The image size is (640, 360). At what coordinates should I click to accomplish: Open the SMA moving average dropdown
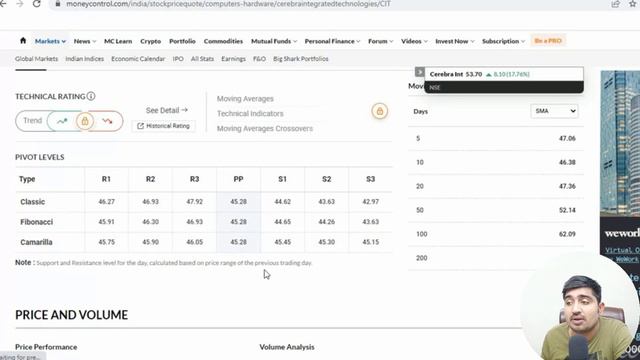[554, 111]
